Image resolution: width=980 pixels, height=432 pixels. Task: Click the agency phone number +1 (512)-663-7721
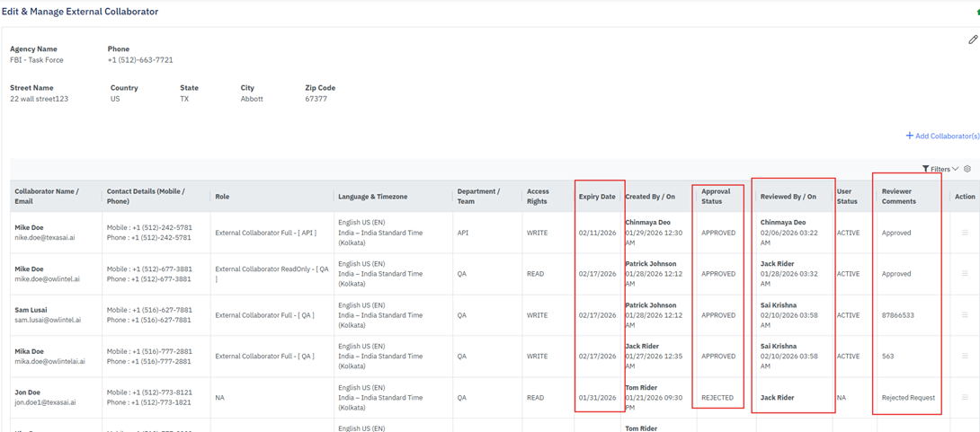[140, 60]
